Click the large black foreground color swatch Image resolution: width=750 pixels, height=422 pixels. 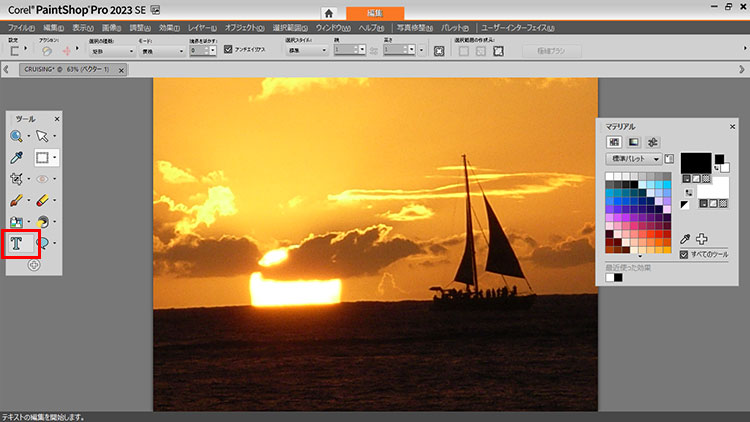(x=695, y=163)
